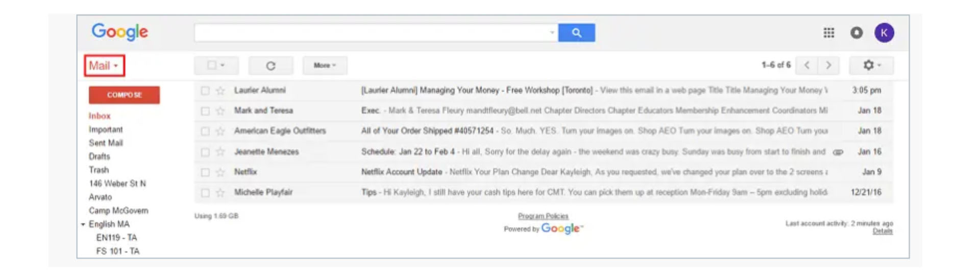Tick checkbox for Mark and Teresa email
Screen dimensions: 980x273
(205, 111)
